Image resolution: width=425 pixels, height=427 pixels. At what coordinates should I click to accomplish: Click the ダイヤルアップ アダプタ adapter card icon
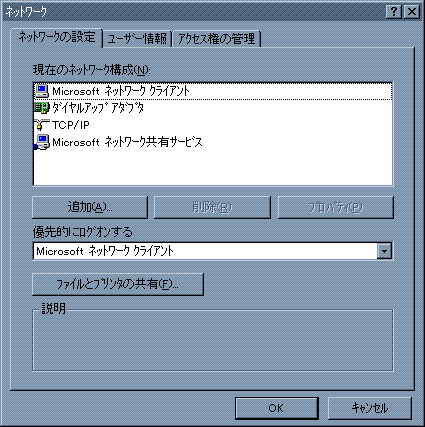tap(42, 108)
